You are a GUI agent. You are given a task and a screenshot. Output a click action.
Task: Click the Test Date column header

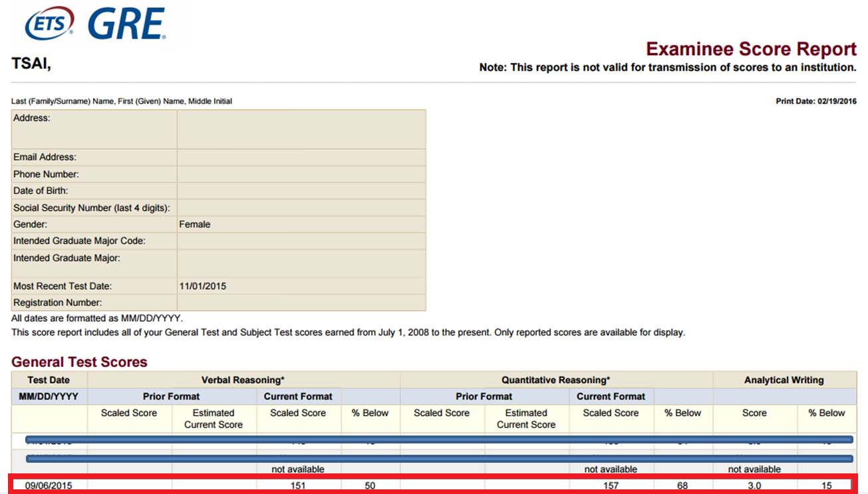tap(49, 380)
